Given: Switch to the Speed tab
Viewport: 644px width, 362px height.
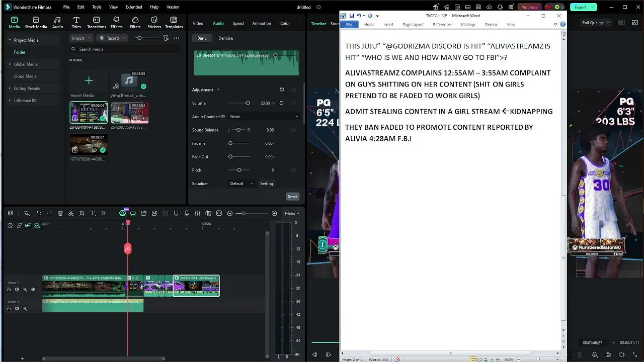Looking at the screenshot, I should pos(238,23).
